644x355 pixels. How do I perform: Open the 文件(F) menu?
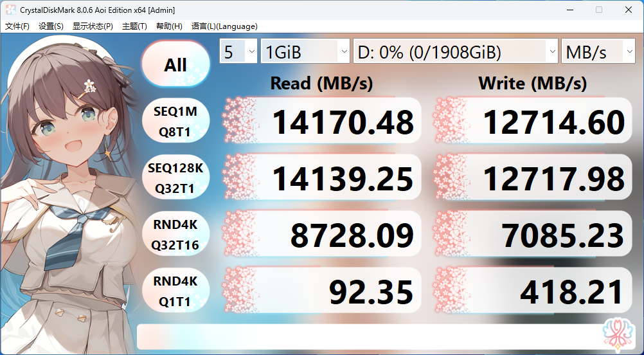pyautogui.click(x=17, y=26)
